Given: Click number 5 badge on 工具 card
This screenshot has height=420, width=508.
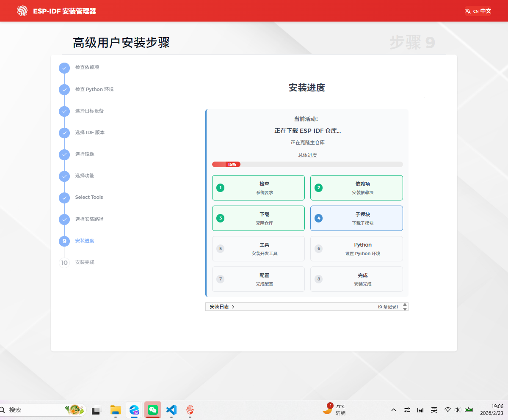Looking at the screenshot, I should point(220,249).
